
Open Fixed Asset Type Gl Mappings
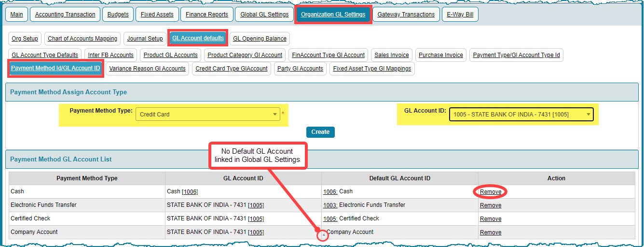[x=372, y=69]
